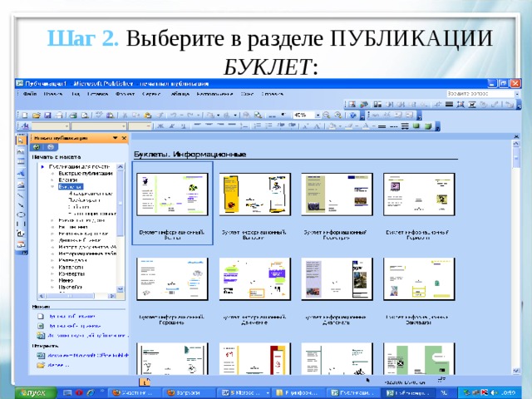Click the Insert Picture icon in the Picture toolbar
Viewport: 532px width, 399px height.
click(352, 105)
